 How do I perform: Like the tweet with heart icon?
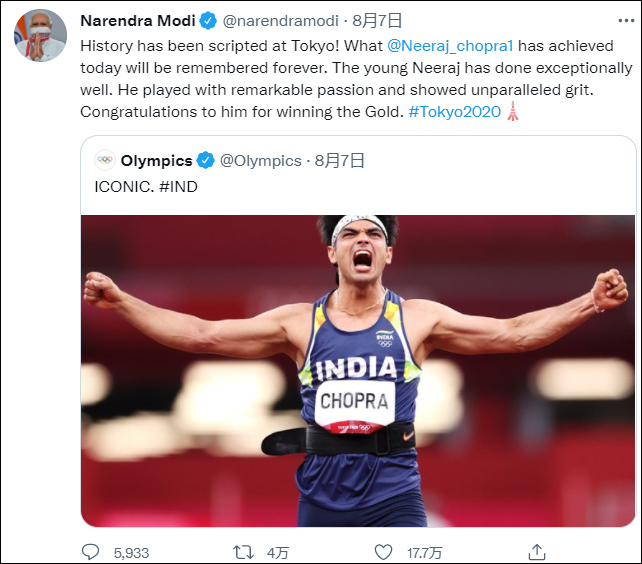(x=382, y=552)
